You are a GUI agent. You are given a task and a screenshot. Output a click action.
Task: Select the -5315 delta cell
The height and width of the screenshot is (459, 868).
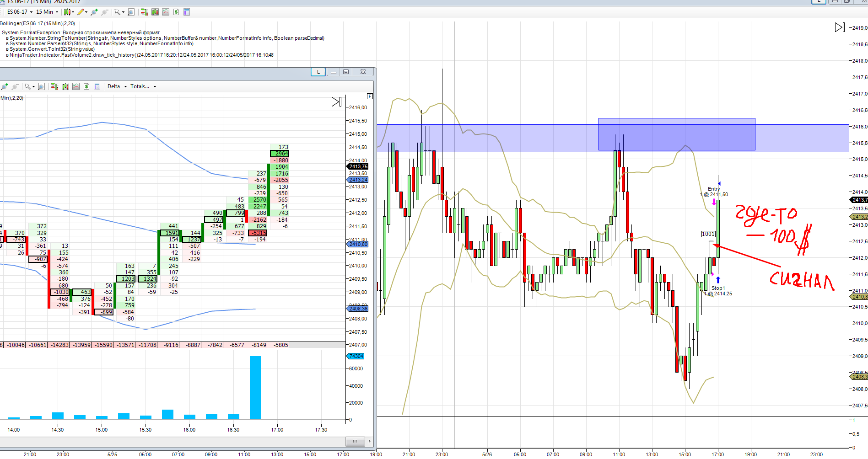[257, 233]
